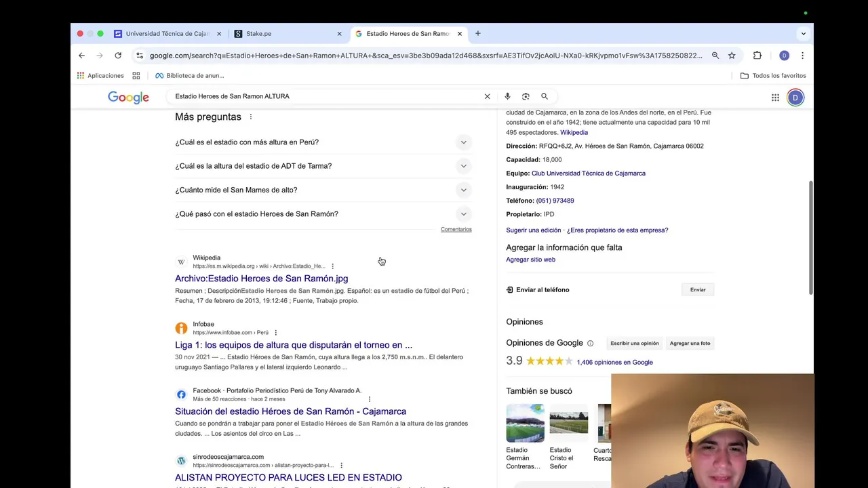Screen dimensions: 868x488
Task: Follow the Wikipedia link in knowledge panel
Action: pyautogui.click(x=574, y=133)
